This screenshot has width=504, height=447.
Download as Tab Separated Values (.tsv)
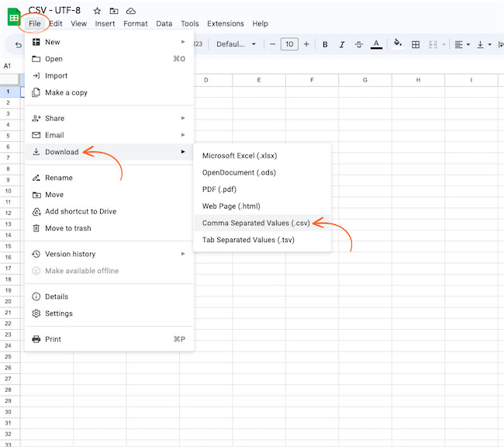coord(262,240)
